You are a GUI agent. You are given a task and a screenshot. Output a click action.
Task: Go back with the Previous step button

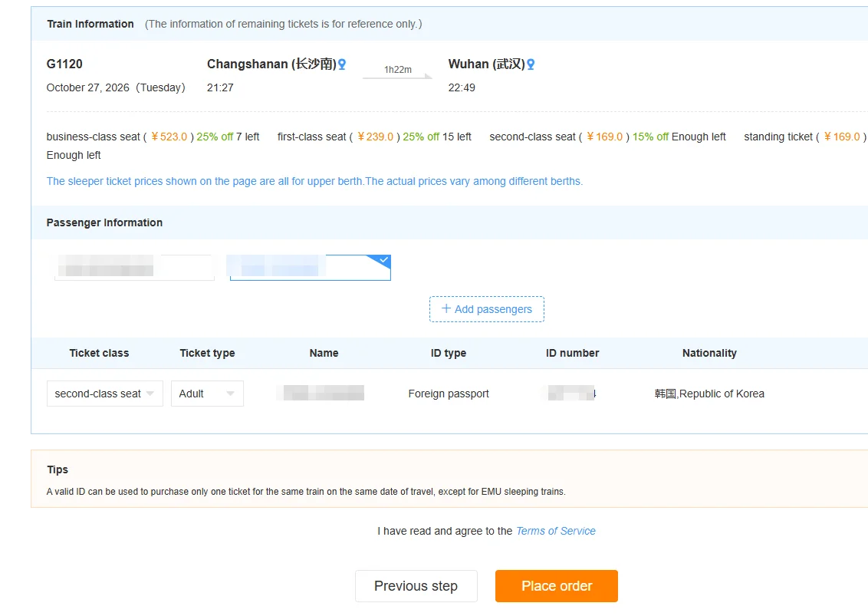[x=416, y=586]
